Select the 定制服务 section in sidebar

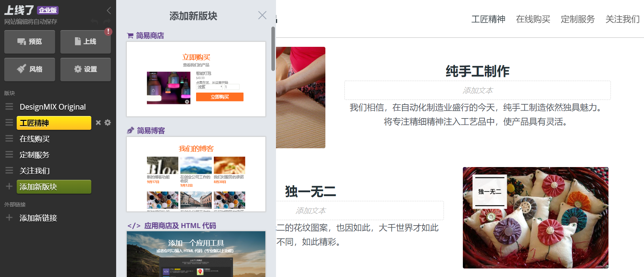(x=34, y=155)
